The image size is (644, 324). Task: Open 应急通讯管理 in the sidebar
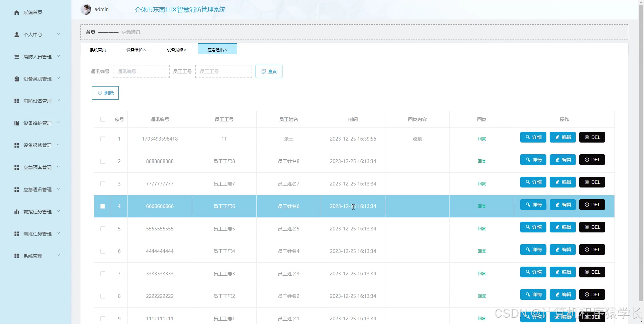[37, 190]
